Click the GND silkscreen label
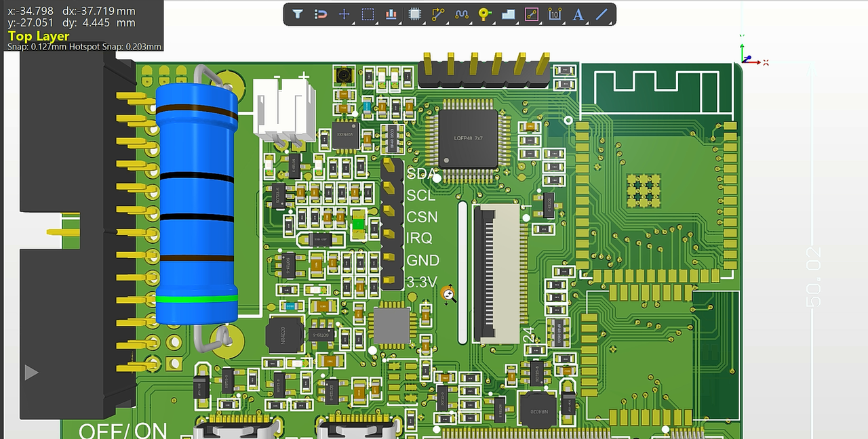Screen dimensions: 868x439 423,260
